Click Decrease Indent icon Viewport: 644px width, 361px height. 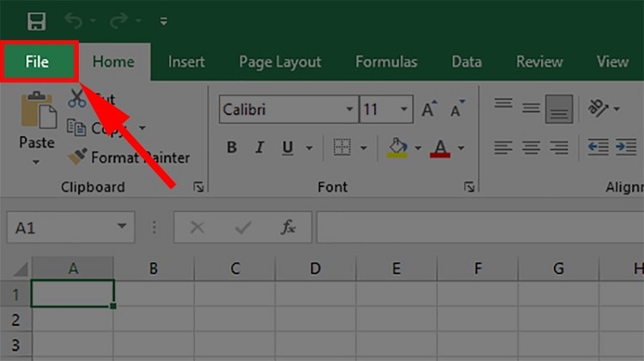(598, 147)
